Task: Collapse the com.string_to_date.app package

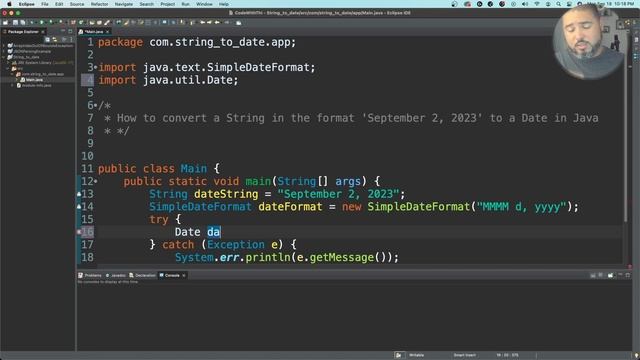Action: [12, 74]
